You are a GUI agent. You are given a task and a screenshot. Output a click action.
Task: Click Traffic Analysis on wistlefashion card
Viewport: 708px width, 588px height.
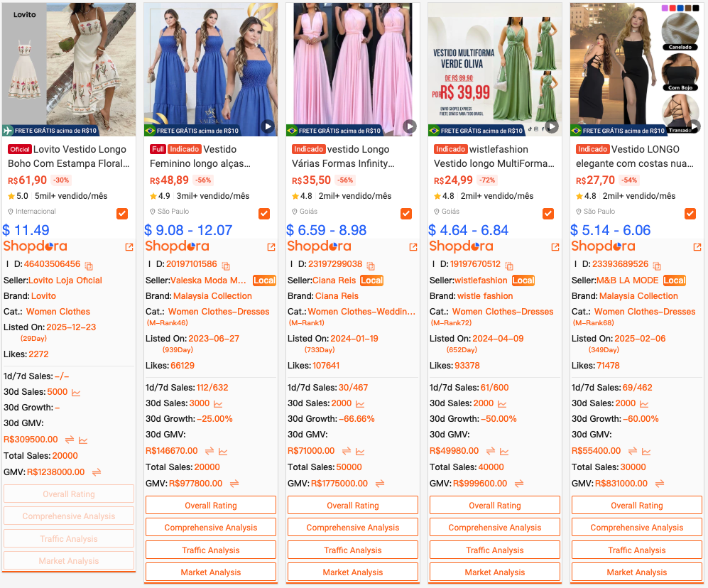click(495, 550)
